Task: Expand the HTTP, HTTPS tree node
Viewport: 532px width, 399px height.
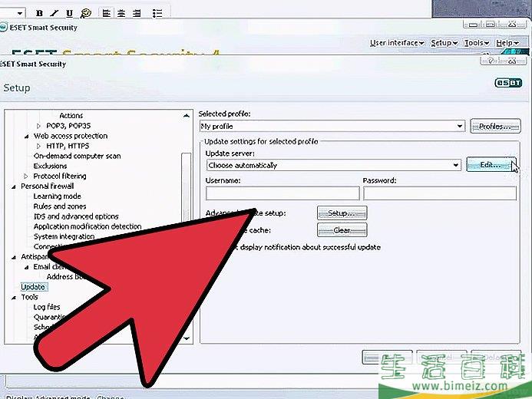Action: pos(38,146)
